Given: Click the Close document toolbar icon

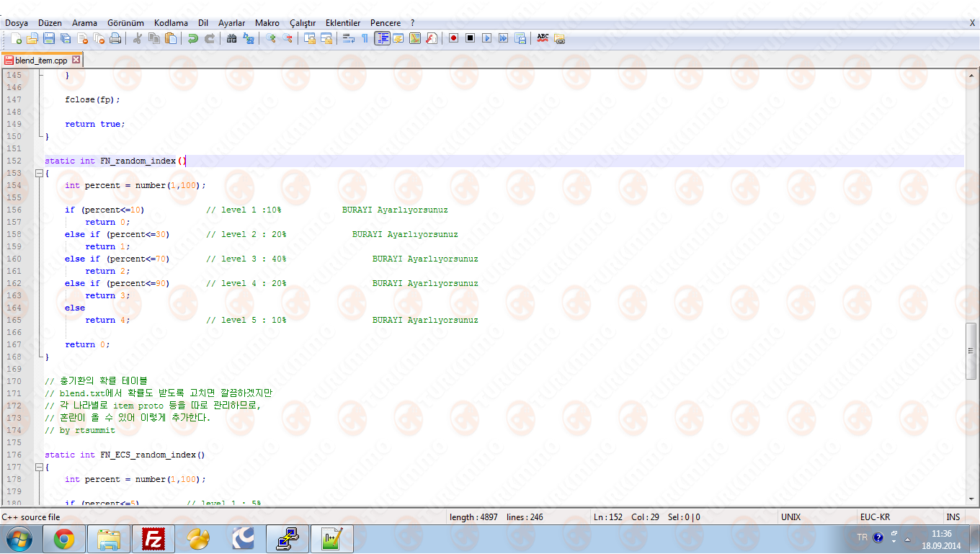Looking at the screenshot, I should pos(82,38).
